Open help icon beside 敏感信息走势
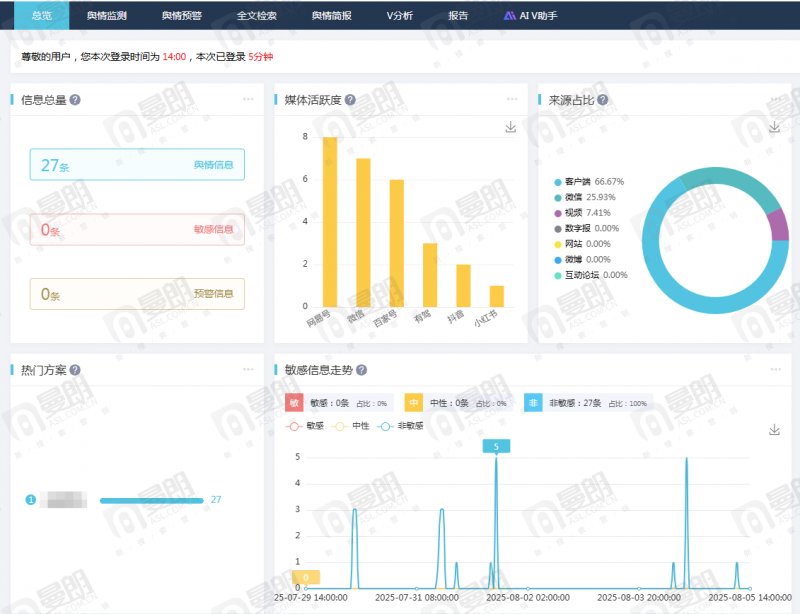This screenshot has height=614, width=800. (x=361, y=370)
